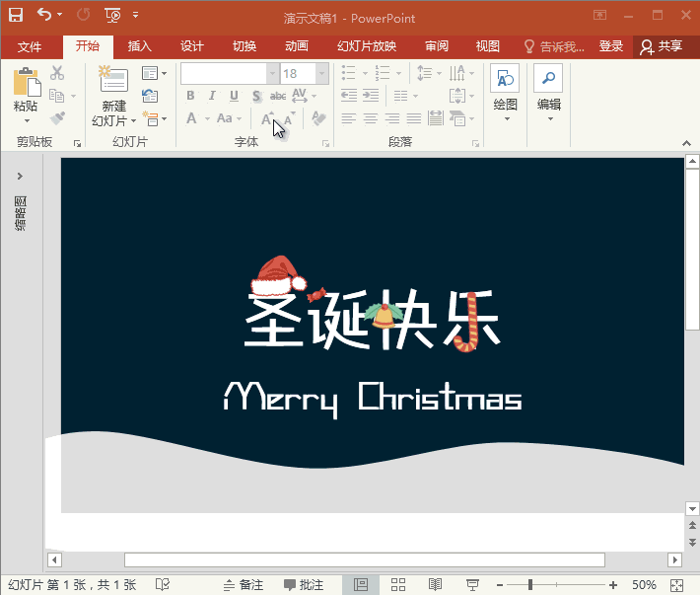The image size is (700, 595).
Task: Click the Notes (备注) button in status bar
Action: 244,585
